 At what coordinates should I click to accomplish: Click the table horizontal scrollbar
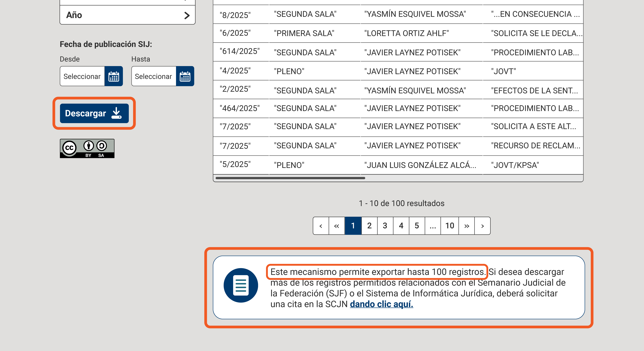[290, 178]
